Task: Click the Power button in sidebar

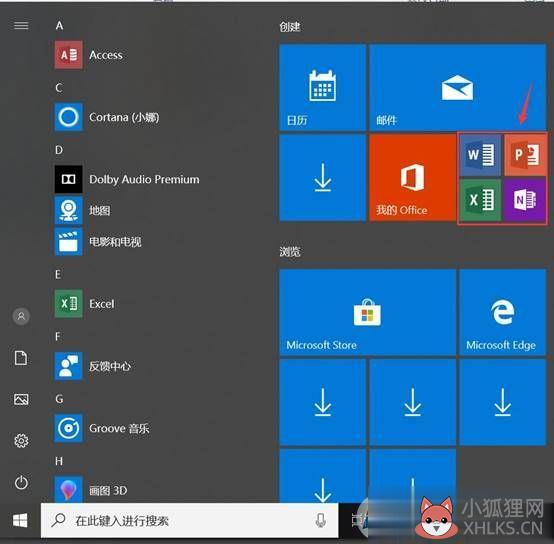Action: [x=21, y=483]
